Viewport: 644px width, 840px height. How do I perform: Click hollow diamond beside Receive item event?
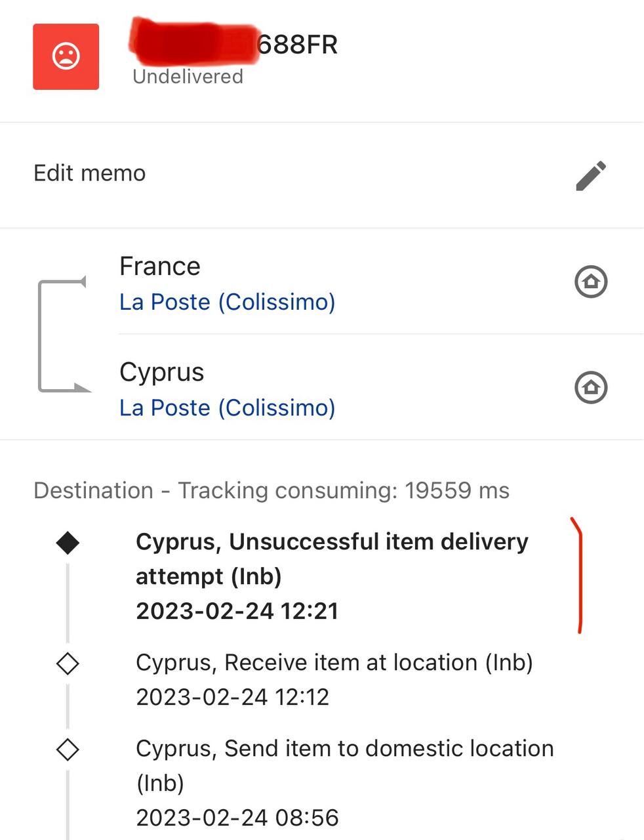click(x=68, y=663)
